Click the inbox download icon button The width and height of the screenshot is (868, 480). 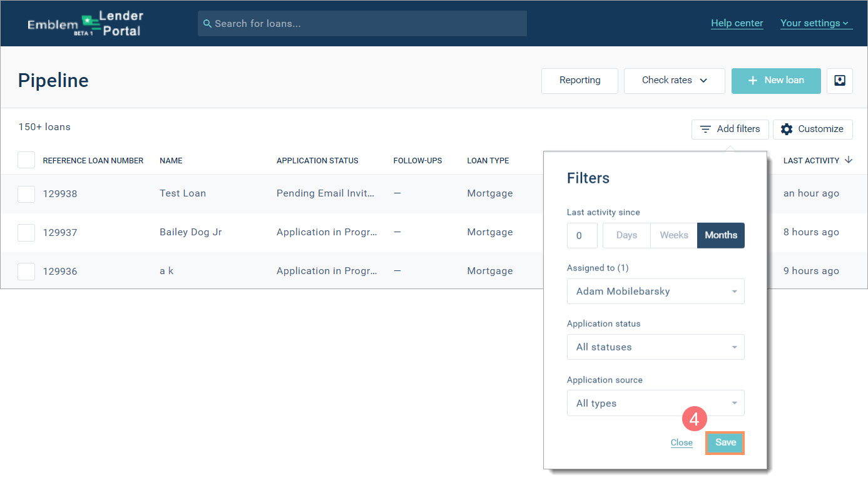click(x=840, y=81)
